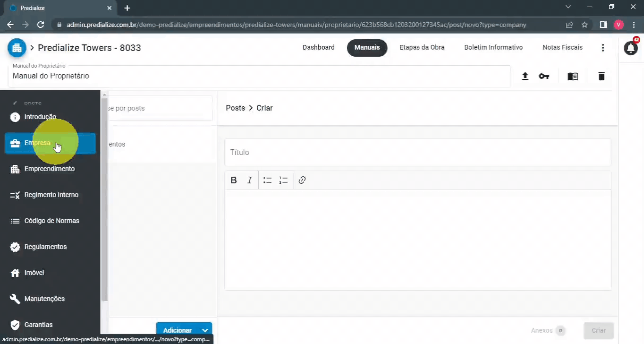Click the Título input field
The height and width of the screenshot is (344, 644).
tap(417, 152)
